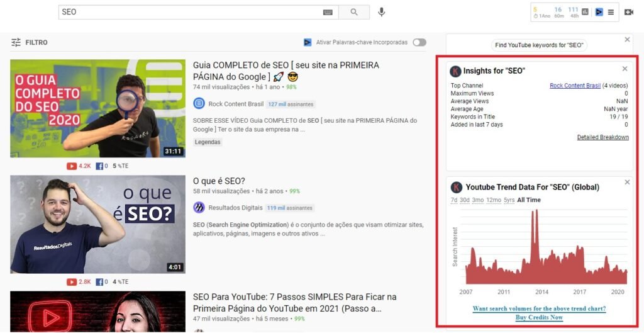Select the 5yrs trend range
The width and height of the screenshot is (644, 333).
pos(508,200)
